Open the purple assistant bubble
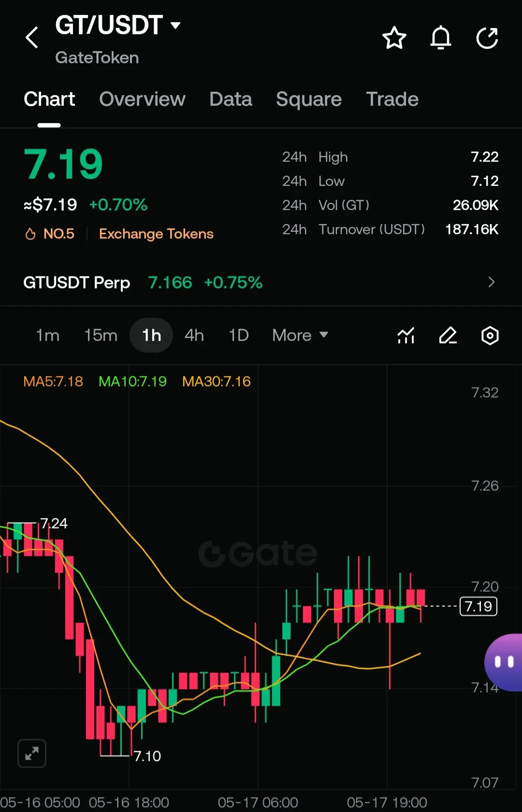Viewport: 522px width, 812px height. [503, 662]
